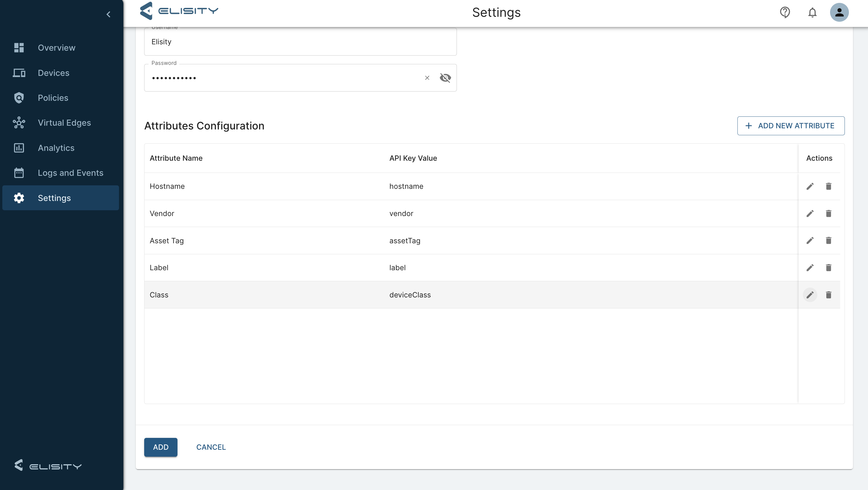Click the Analytics chart icon
The image size is (868, 490).
(19, 148)
